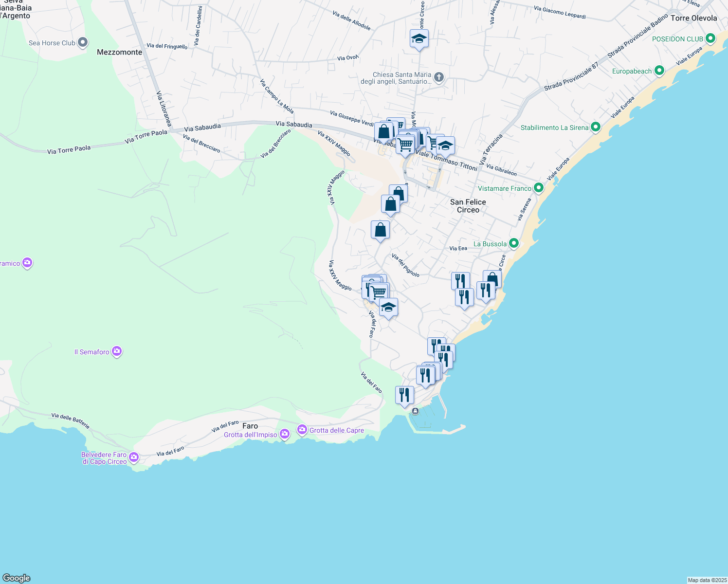Viewport: 728px width, 584px height.
Task: Click the Google logo in bottom left corner
Action: (17, 579)
